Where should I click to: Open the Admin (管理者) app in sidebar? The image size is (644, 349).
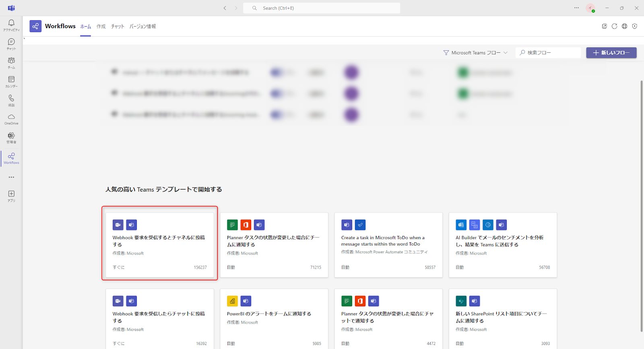click(x=11, y=138)
